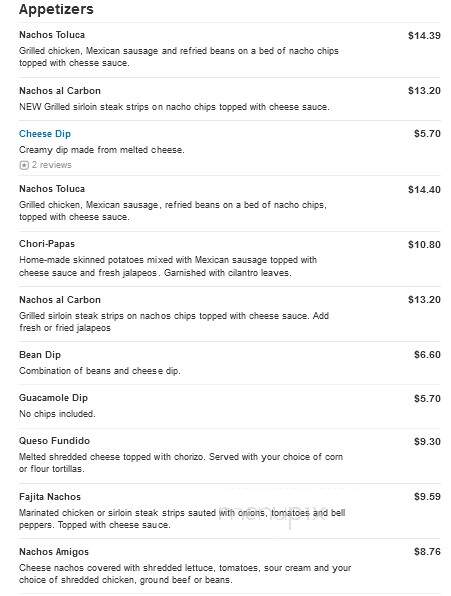The height and width of the screenshot is (596, 451).
Task: Select the Nachos Toluca item priced $14.40
Action: click(x=52, y=189)
